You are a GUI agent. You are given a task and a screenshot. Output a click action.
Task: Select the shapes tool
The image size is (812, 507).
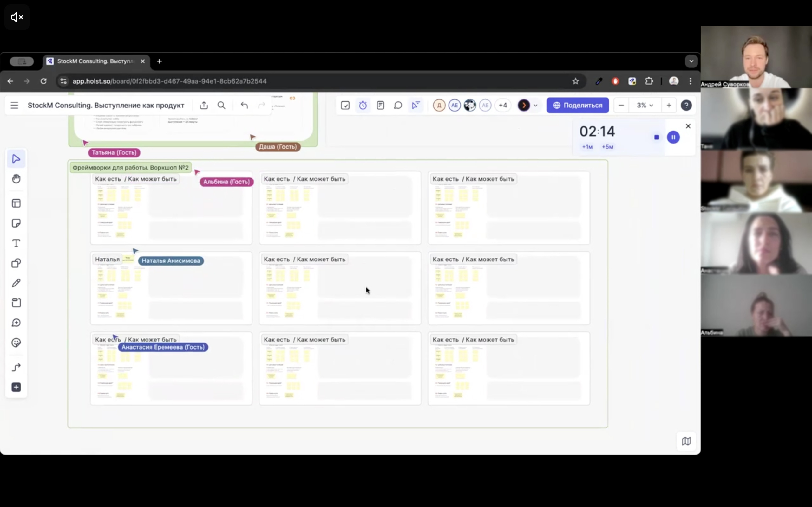coord(16,263)
